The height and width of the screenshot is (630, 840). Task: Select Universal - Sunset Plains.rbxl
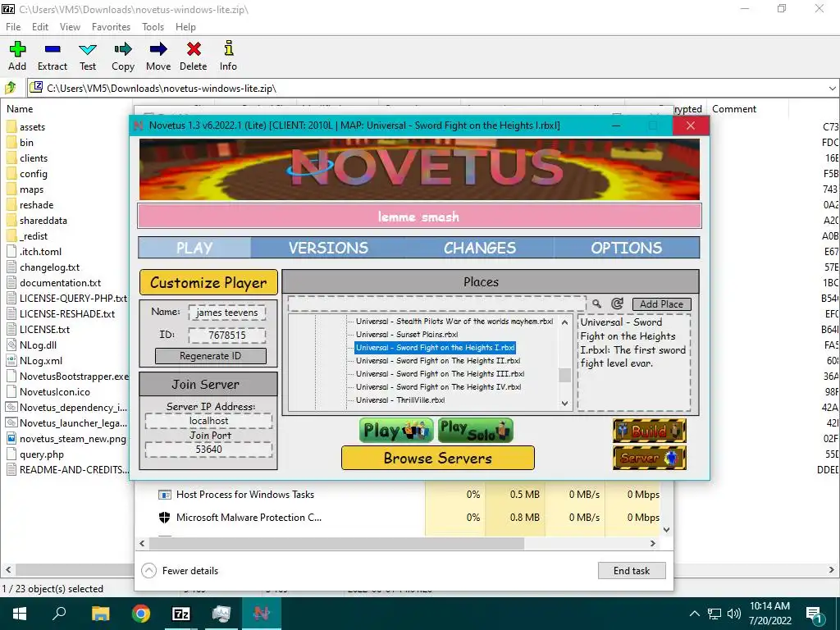pyautogui.click(x=407, y=335)
